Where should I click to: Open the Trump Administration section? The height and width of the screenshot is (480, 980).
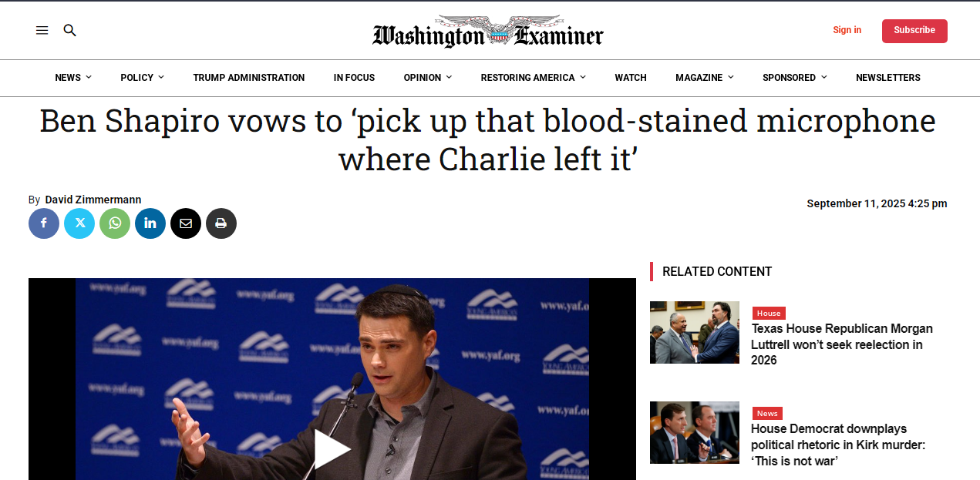[249, 78]
